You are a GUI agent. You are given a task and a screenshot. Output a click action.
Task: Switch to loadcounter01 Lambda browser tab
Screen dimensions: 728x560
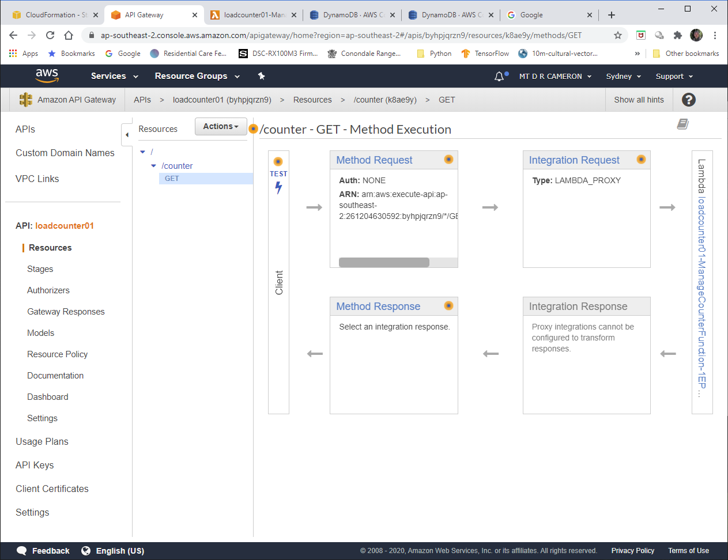point(255,15)
